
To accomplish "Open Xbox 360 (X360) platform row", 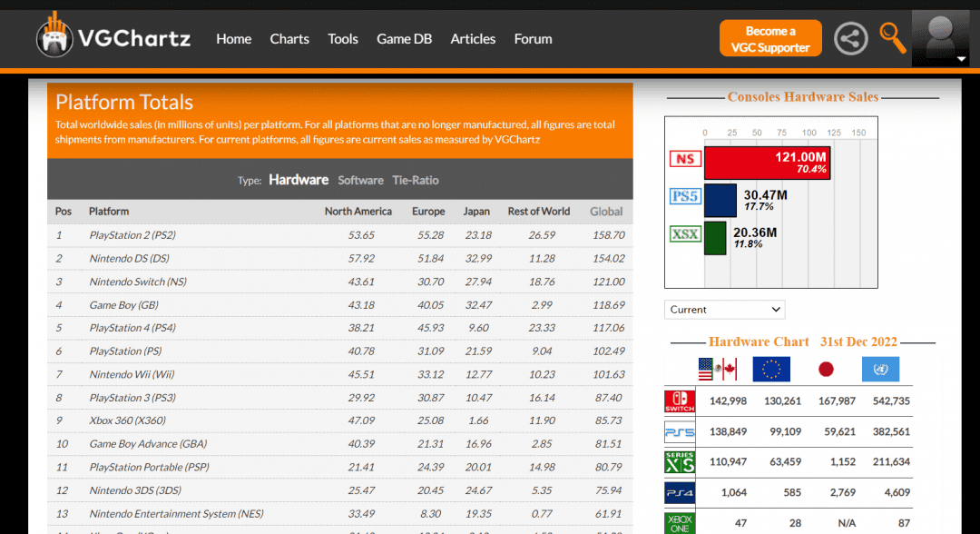I will (x=340, y=420).
